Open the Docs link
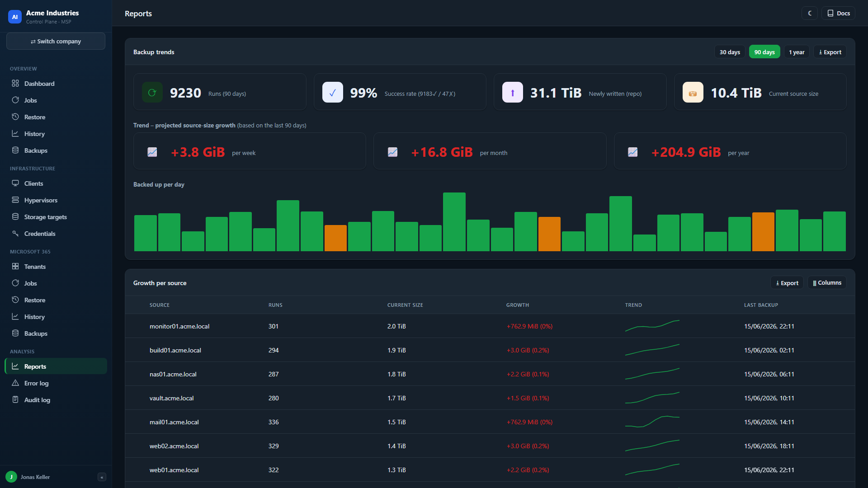This screenshot has height=488, width=868. tap(839, 13)
